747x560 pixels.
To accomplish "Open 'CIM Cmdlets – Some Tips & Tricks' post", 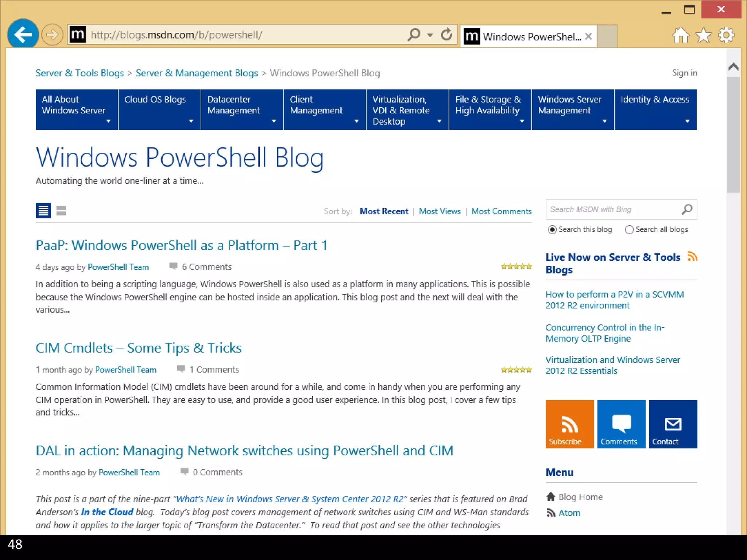I will [x=139, y=348].
